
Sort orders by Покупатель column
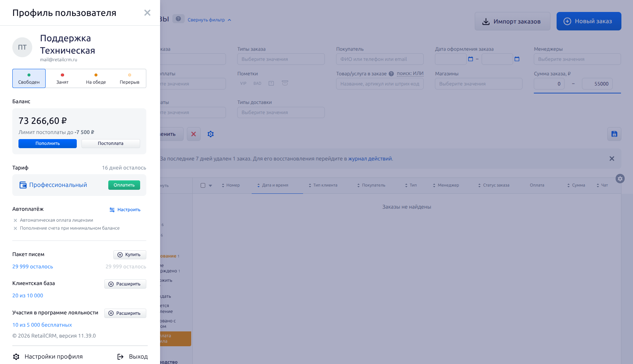tap(371, 185)
